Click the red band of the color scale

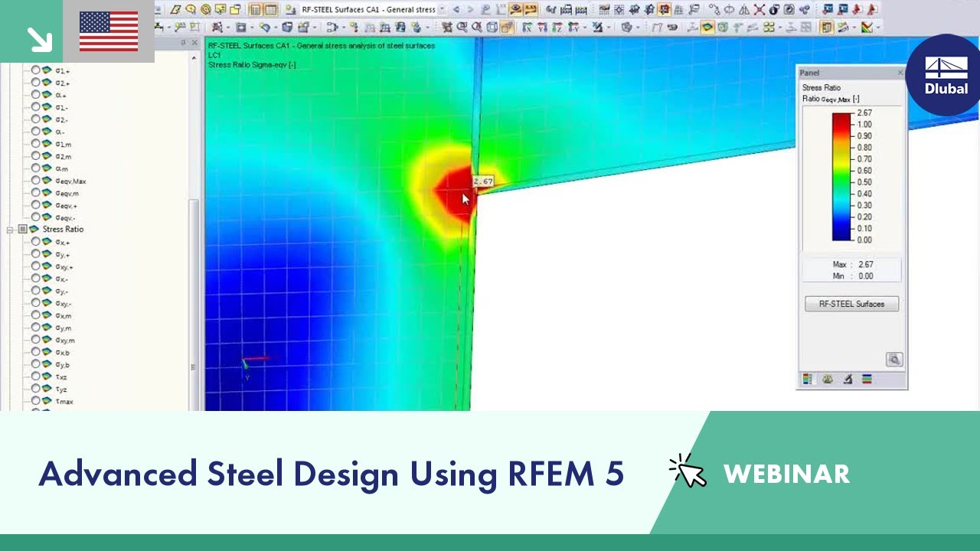click(x=842, y=124)
